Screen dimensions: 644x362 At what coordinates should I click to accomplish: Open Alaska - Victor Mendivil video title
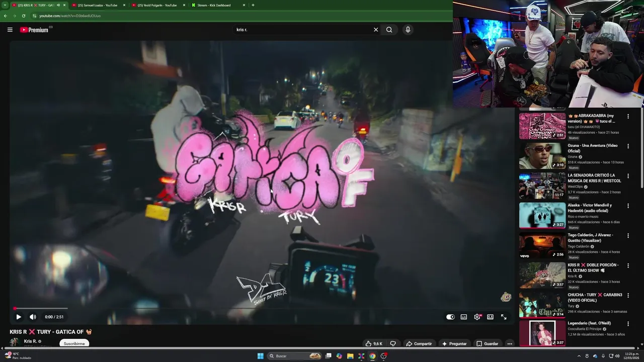click(590, 208)
